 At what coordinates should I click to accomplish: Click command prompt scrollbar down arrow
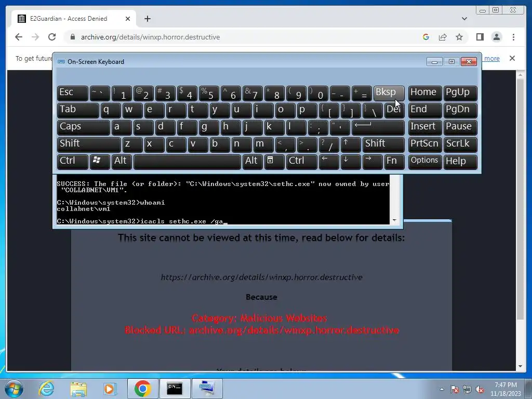coord(394,220)
